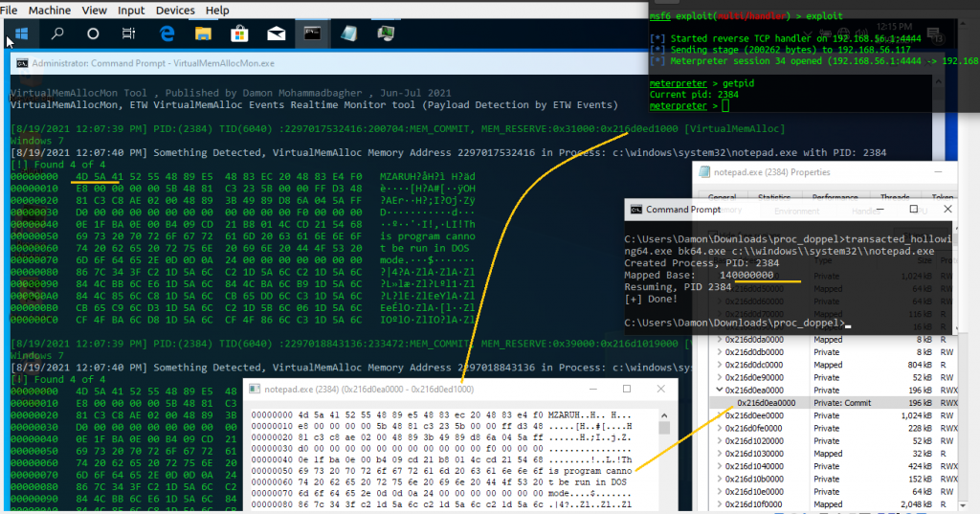Image resolution: width=980 pixels, height=514 pixels.
Task: Collapse expanded memory region 0x216d0ea0000
Action: pos(719,391)
